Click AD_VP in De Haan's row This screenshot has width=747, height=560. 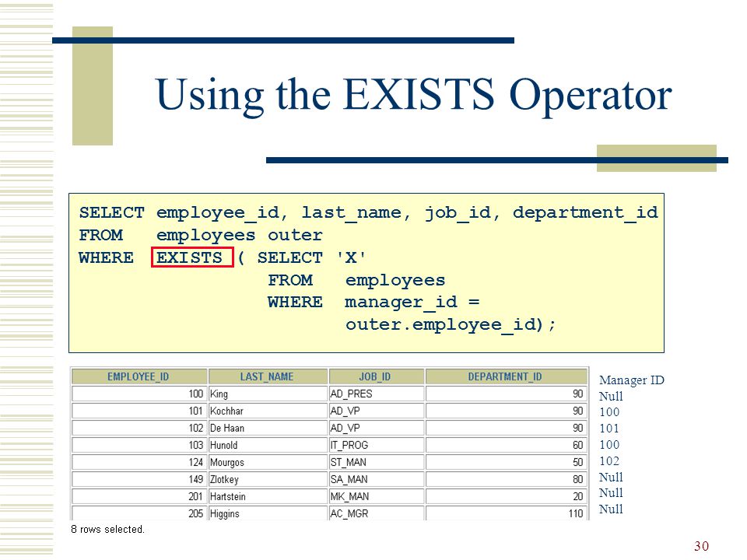(x=377, y=428)
